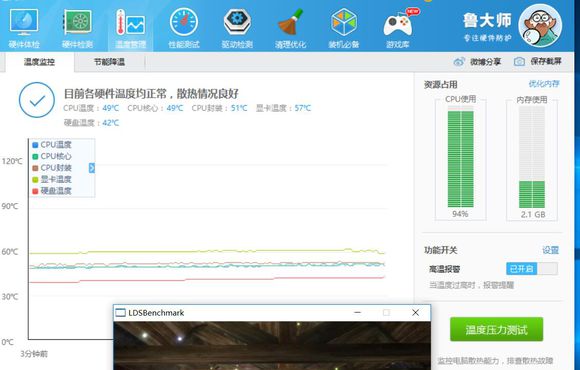Collapse the chart legend arrow
The height and width of the screenshot is (370, 580).
(x=92, y=168)
